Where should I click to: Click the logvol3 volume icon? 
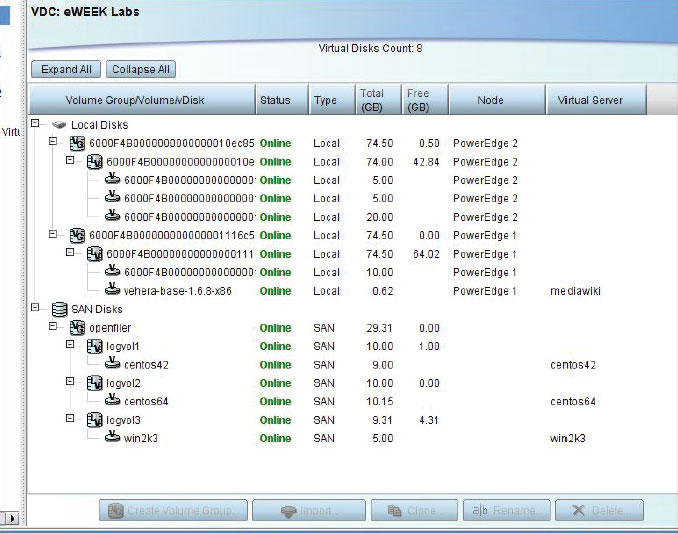click(95, 420)
